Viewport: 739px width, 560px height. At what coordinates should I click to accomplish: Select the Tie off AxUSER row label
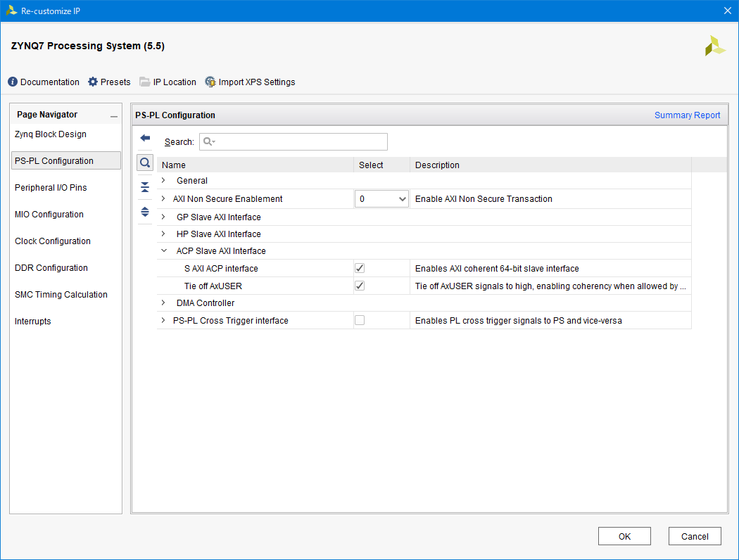[213, 286]
